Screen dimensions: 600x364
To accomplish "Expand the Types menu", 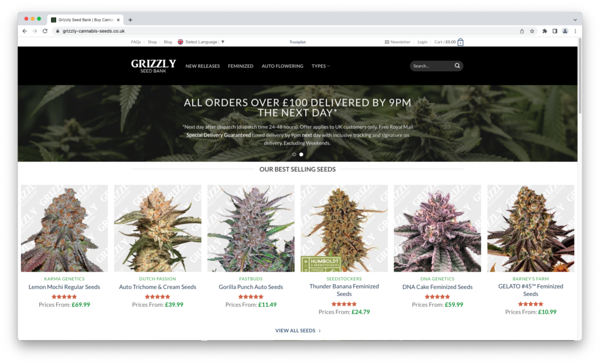I will pyautogui.click(x=321, y=66).
